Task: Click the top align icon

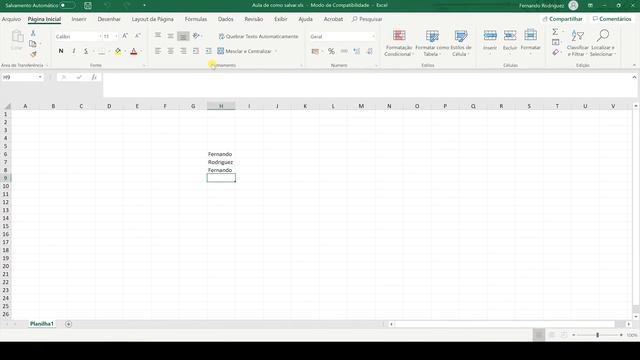Action: (x=158, y=36)
